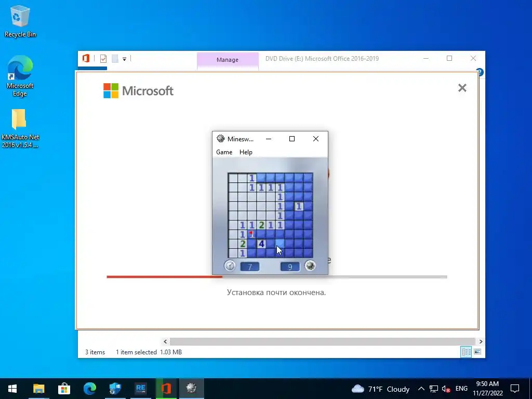532x399 pixels.
Task: Open the clock showing 9:50 AM
Action: pos(487,389)
